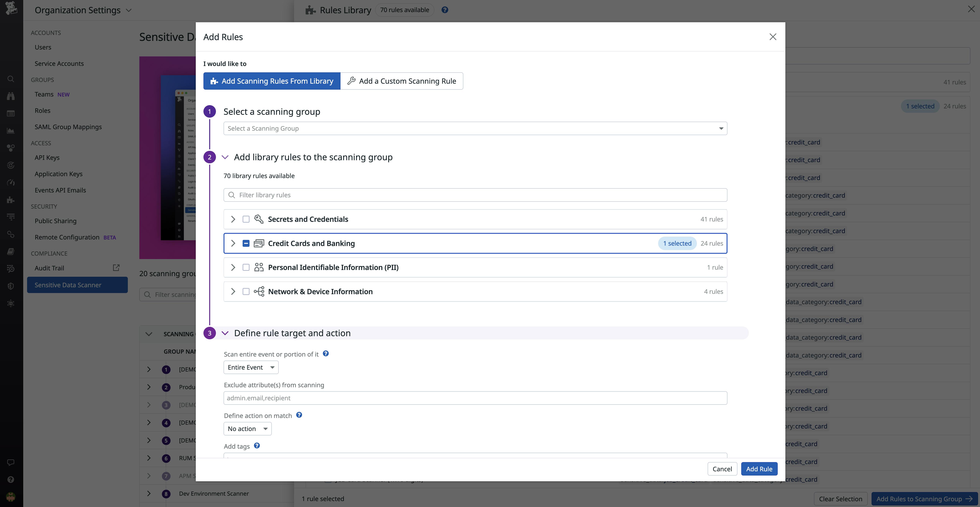Check the Network & Device Information checkbox

pos(246,291)
